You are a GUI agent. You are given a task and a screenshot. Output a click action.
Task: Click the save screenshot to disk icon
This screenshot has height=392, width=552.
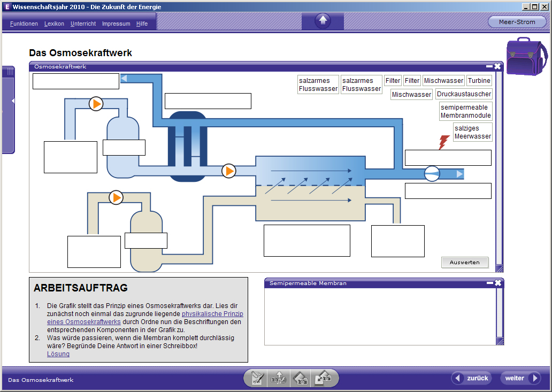coord(323,378)
